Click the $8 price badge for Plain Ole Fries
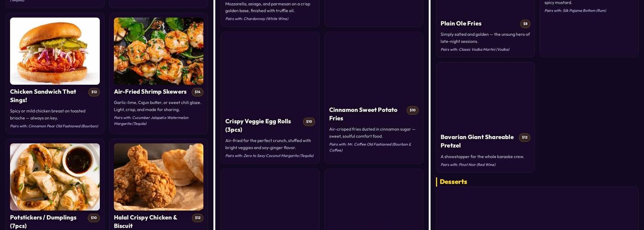 525,24
